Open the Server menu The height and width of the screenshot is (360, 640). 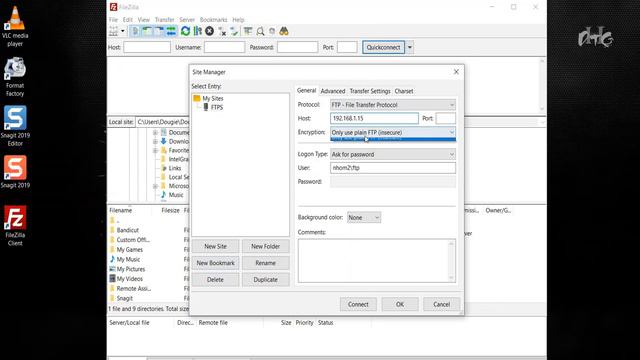pos(187,20)
